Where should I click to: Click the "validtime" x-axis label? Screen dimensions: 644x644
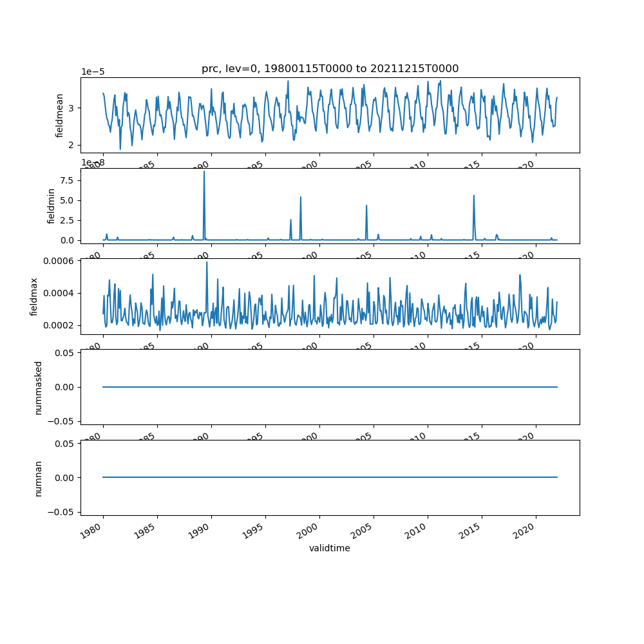coord(330,549)
